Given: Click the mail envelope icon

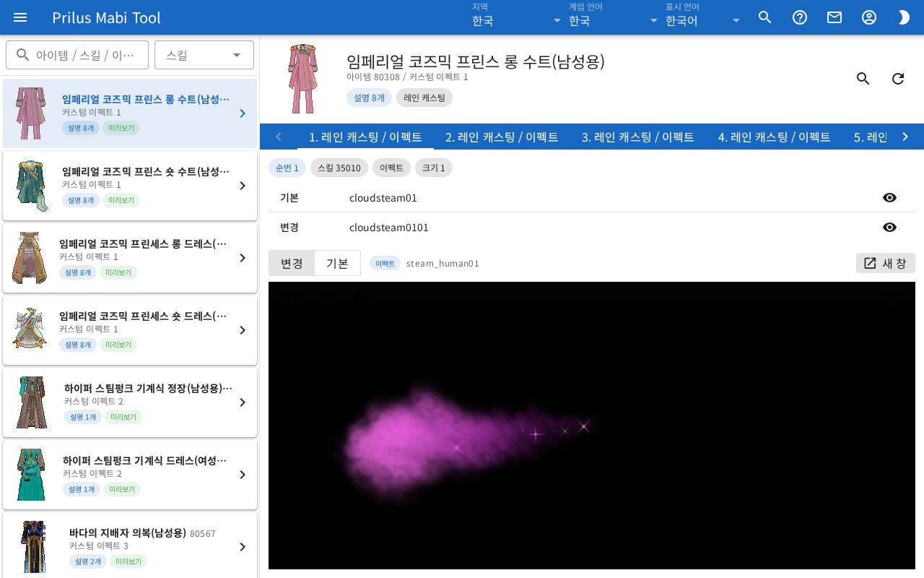Looking at the screenshot, I should (x=834, y=17).
